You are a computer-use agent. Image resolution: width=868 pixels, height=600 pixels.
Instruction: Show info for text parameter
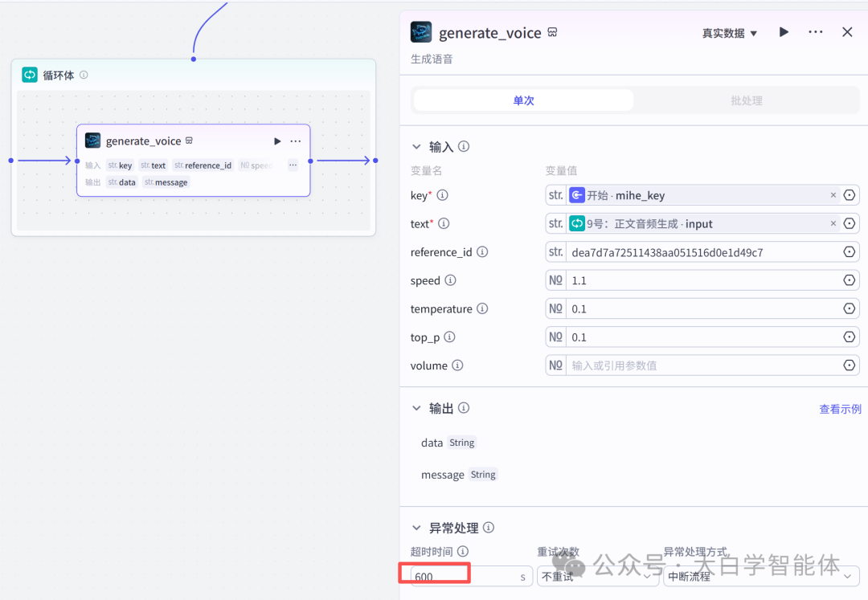(x=444, y=223)
